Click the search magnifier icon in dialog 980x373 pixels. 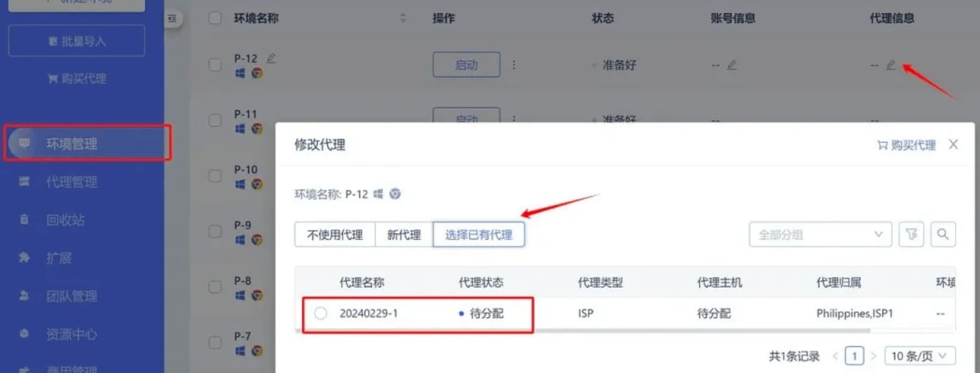tap(943, 234)
